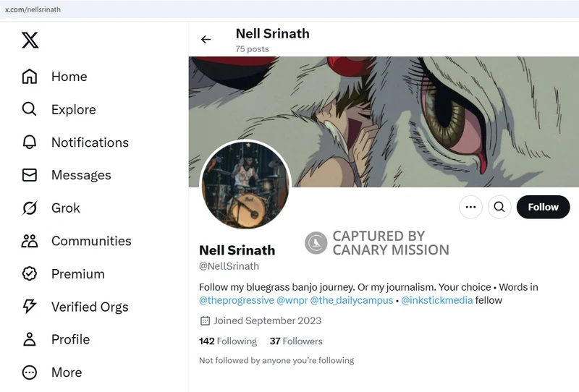Viewport: 579px width, 392px height.
Task: Open profile options three-dot button
Action: pyautogui.click(x=470, y=207)
